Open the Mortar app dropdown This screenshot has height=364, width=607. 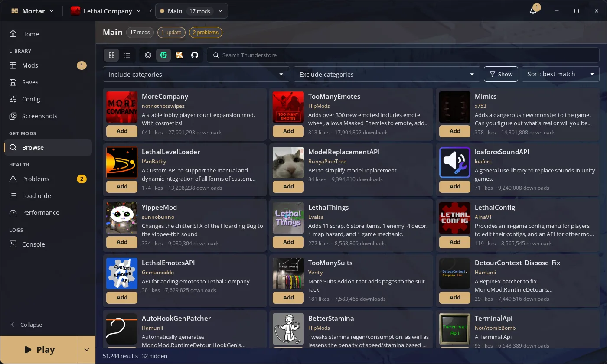pyautogui.click(x=33, y=11)
